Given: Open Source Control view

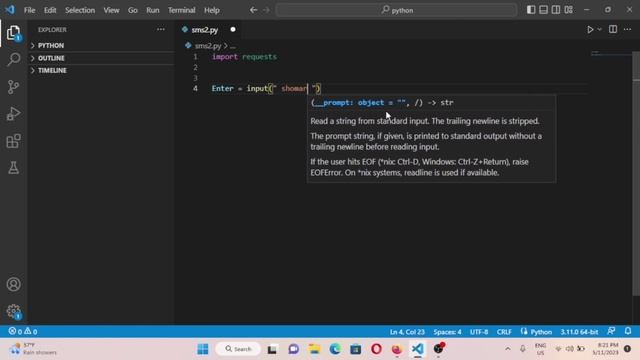Looking at the screenshot, I should pyautogui.click(x=13, y=87).
